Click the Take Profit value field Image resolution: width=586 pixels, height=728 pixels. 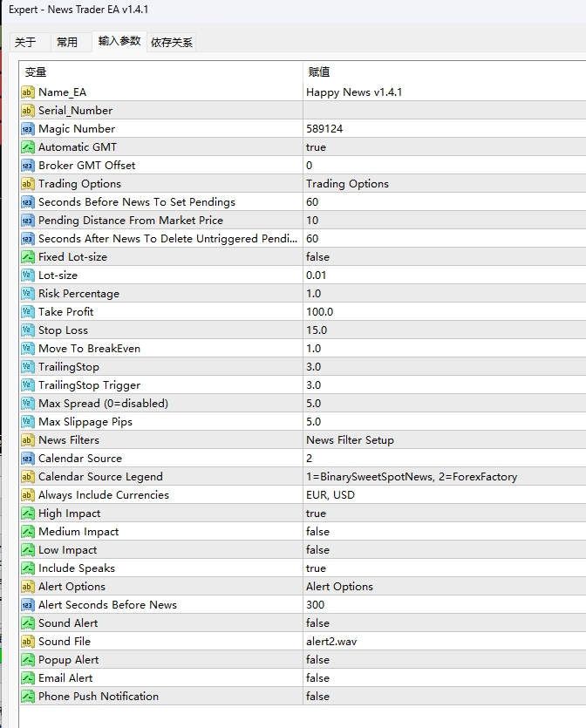392,311
